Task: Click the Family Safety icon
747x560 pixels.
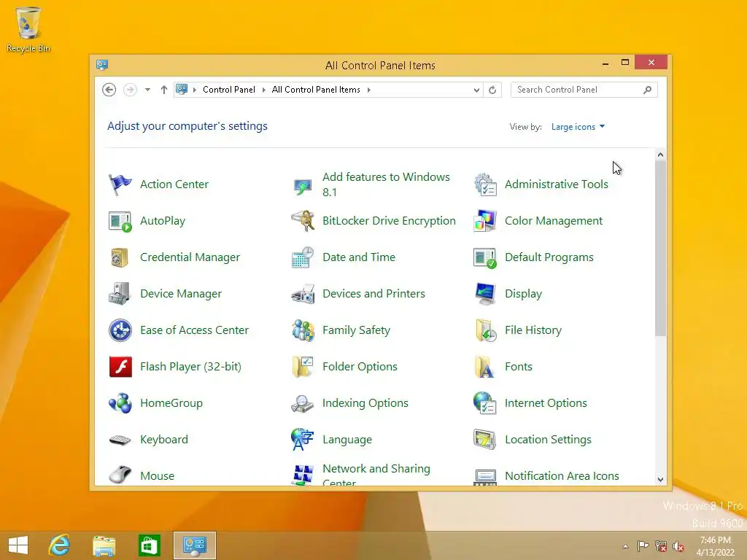Action: pos(303,330)
